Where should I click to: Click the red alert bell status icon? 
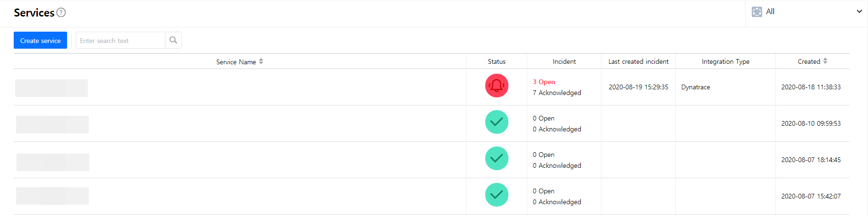point(497,86)
